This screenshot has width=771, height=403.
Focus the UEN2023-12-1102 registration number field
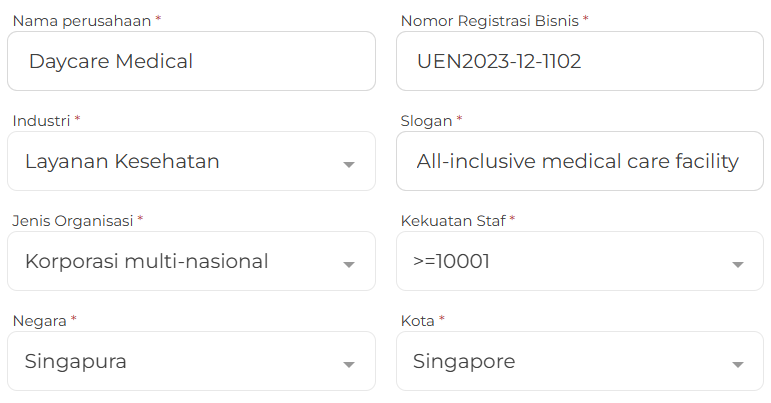pyautogui.click(x=580, y=61)
